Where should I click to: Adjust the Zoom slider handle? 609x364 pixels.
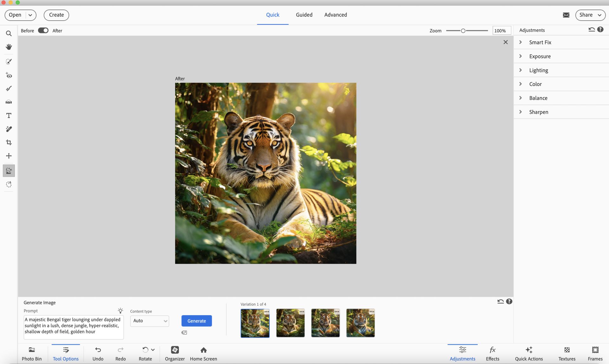click(463, 31)
